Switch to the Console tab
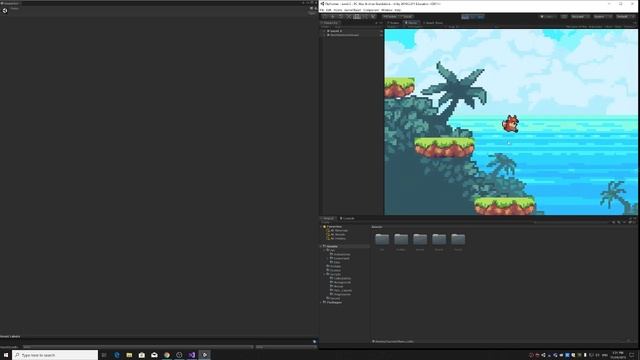640x360 pixels. click(347, 218)
